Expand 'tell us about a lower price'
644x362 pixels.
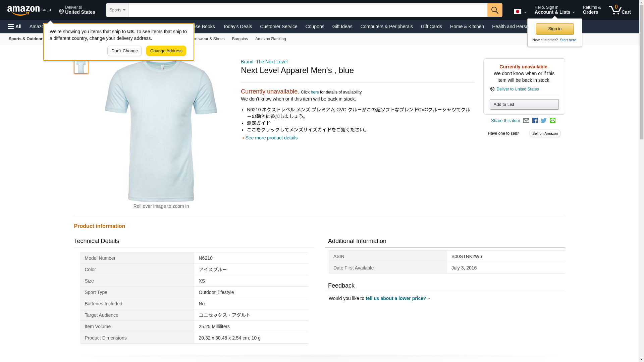397,298
